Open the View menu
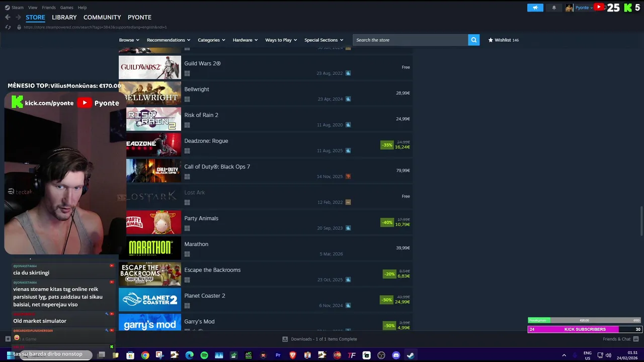This screenshot has height=362, width=644. coord(33,8)
